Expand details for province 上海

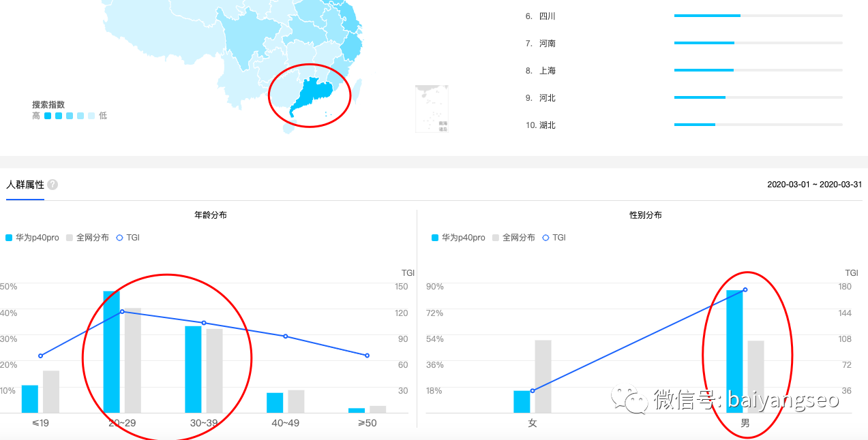click(547, 70)
